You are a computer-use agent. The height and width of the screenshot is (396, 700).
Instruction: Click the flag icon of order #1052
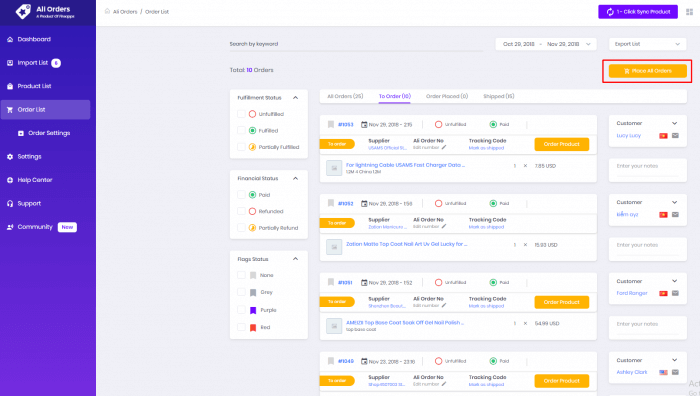point(331,204)
